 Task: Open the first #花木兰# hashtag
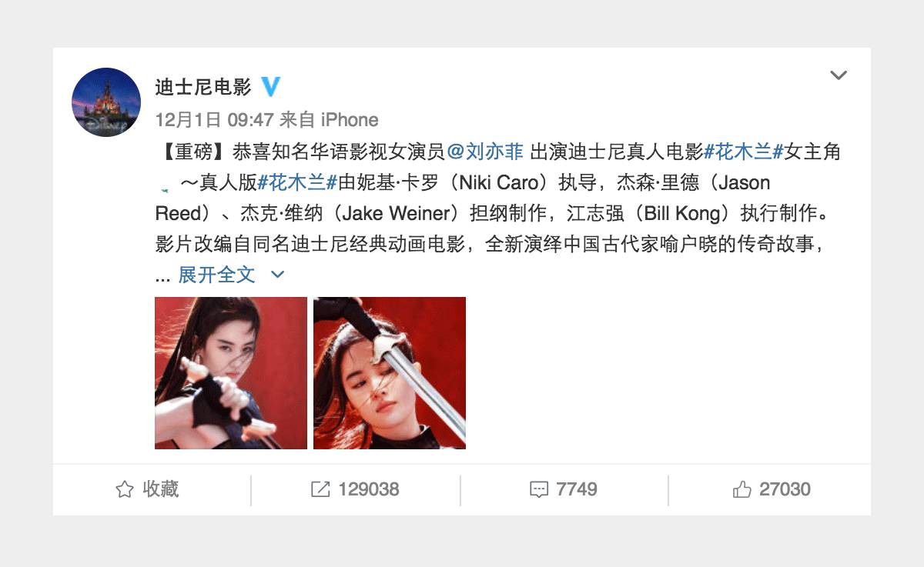point(745,152)
